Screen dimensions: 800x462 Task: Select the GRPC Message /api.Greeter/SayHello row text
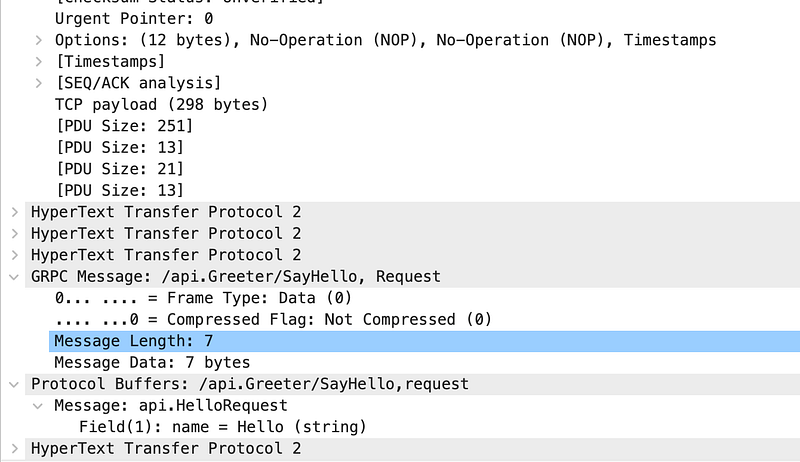pos(236,276)
